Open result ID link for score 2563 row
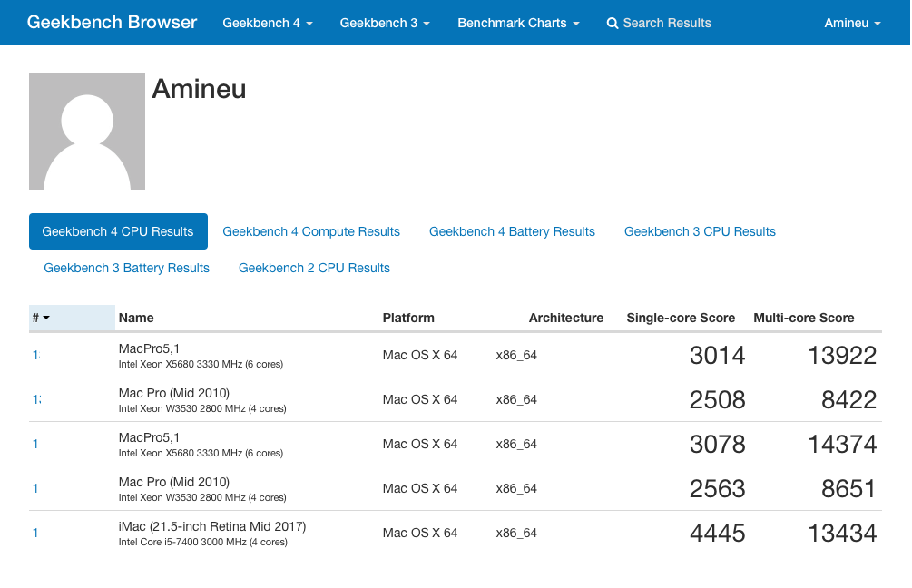This screenshot has width=912, height=588. point(35,488)
